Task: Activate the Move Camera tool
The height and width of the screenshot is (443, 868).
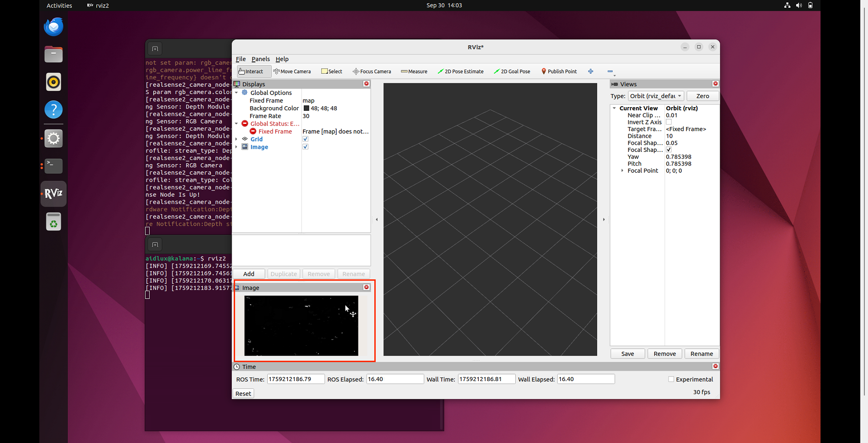Action: point(292,71)
